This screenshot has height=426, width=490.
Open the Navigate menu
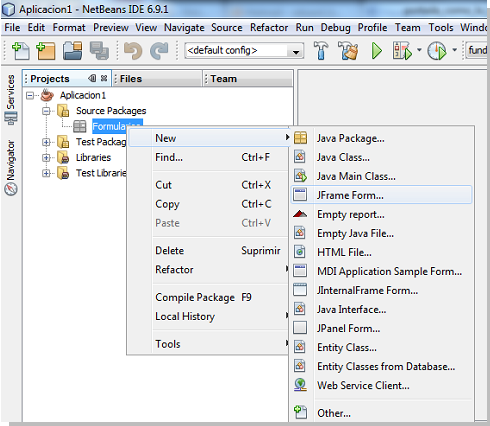coord(184,27)
